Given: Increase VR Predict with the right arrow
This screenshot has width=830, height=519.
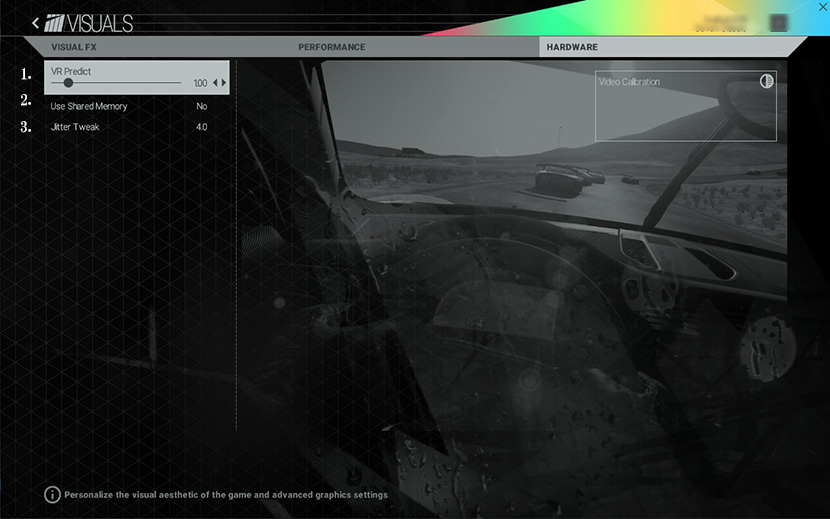Looking at the screenshot, I should (x=224, y=83).
